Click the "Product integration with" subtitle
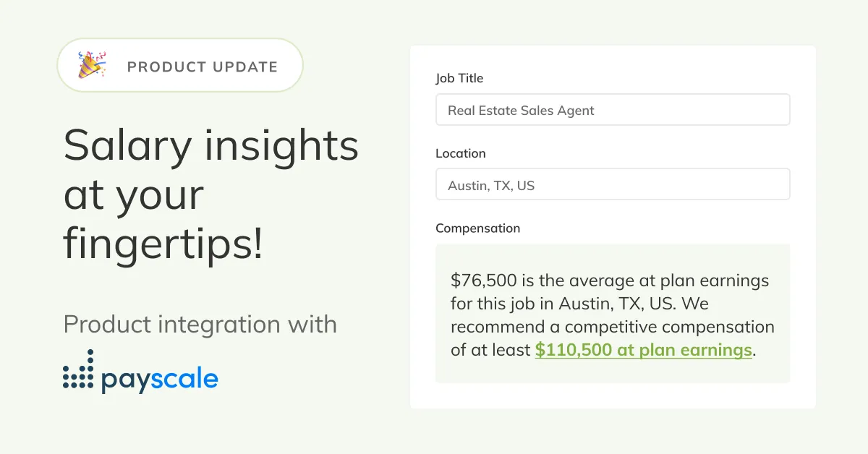 click(200, 323)
